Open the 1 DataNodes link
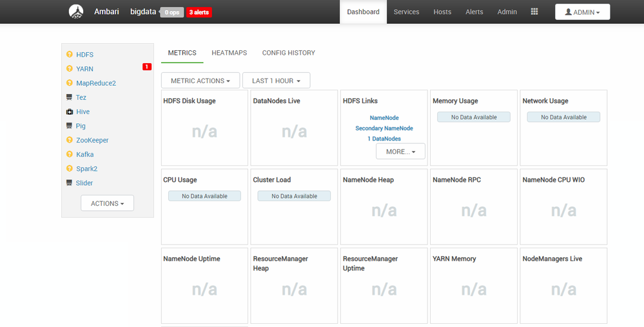 tap(384, 139)
